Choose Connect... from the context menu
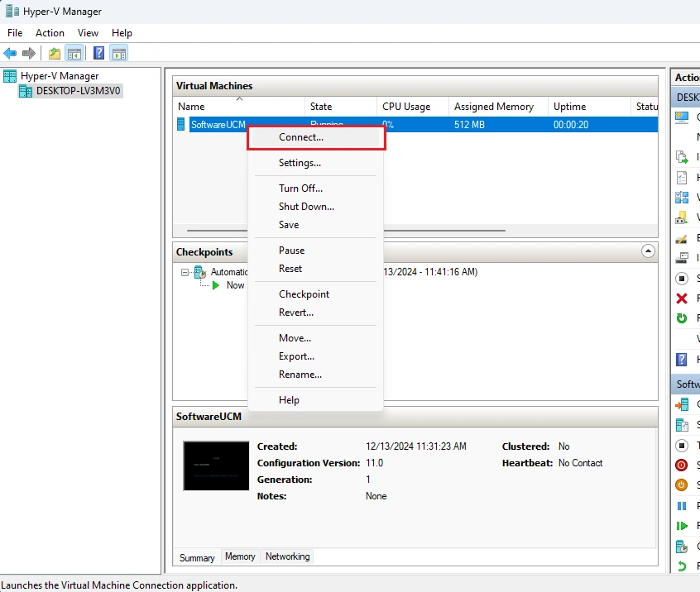 click(x=315, y=137)
